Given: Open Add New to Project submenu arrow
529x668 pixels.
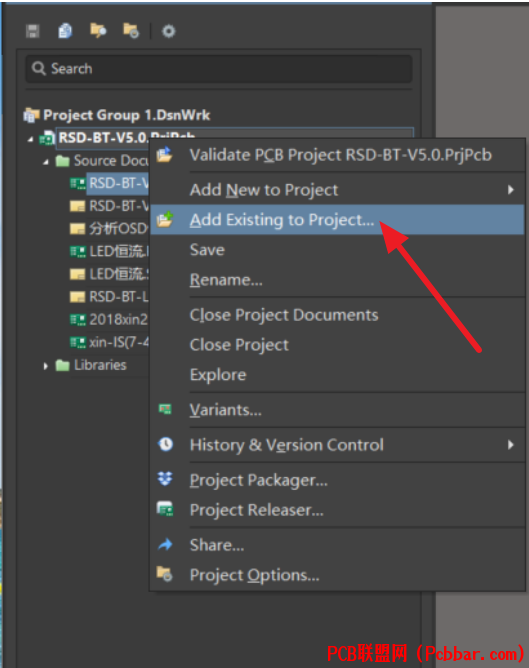Looking at the screenshot, I should 511,190.
